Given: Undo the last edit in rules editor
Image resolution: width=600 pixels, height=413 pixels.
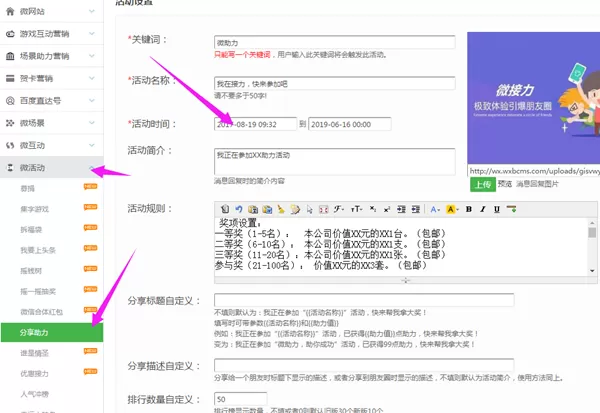Looking at the screenshot, I should (239, 209).
